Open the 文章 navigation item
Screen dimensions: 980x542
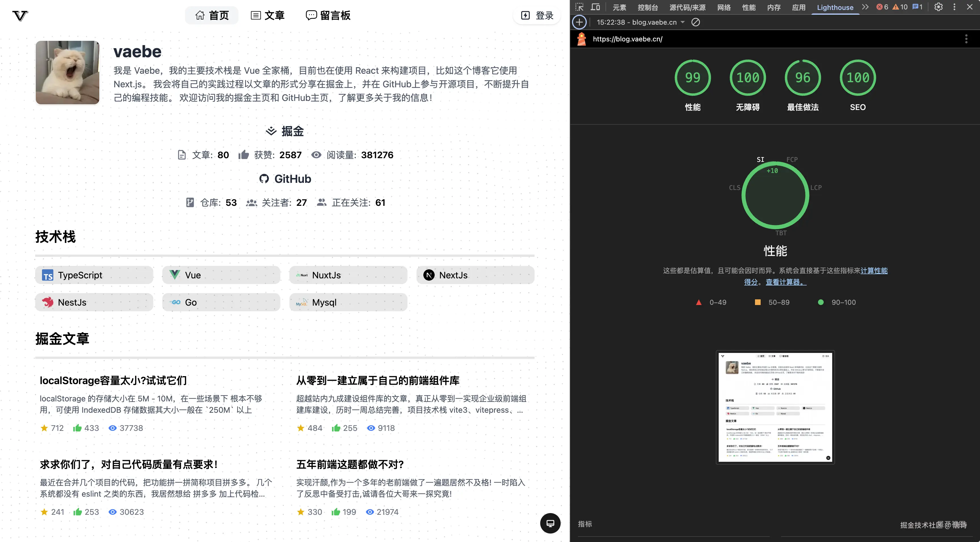(x=268, y=16)
